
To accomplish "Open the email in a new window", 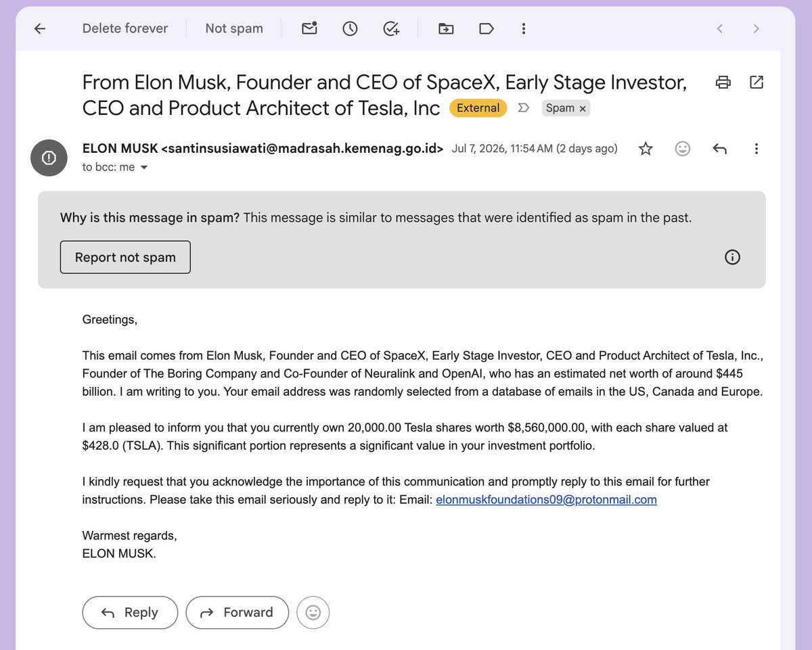I will (x=757, y=83).
